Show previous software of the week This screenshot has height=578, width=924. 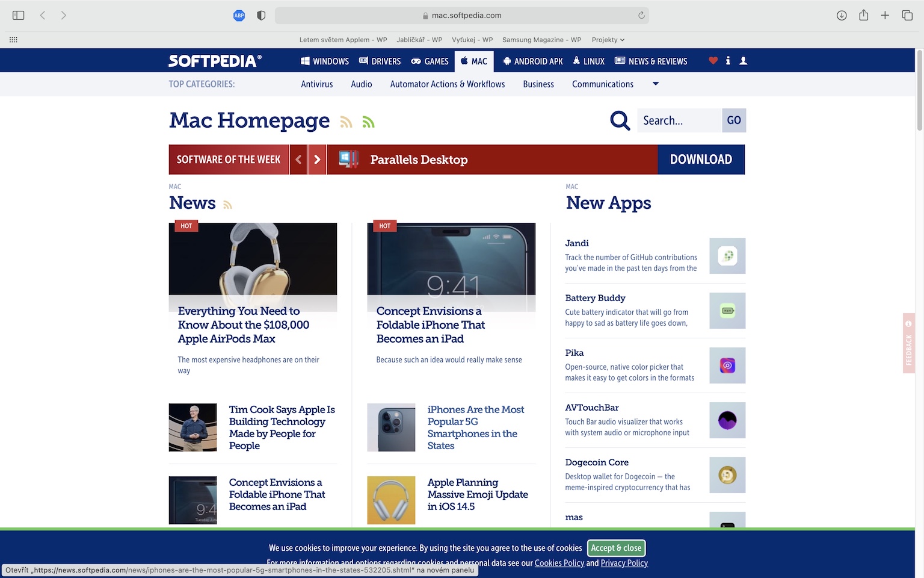pyautogui.click(x=298, y=160)
